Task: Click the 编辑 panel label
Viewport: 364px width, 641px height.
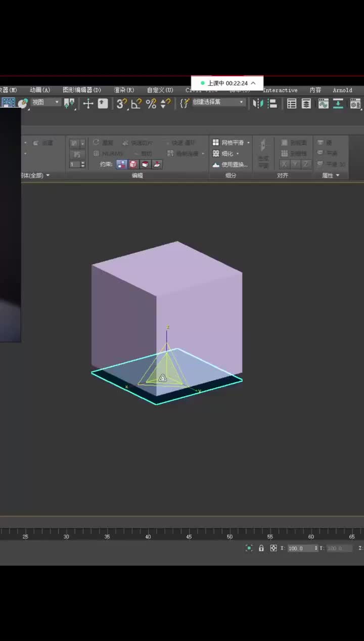Action: click(x=137, y=175)
